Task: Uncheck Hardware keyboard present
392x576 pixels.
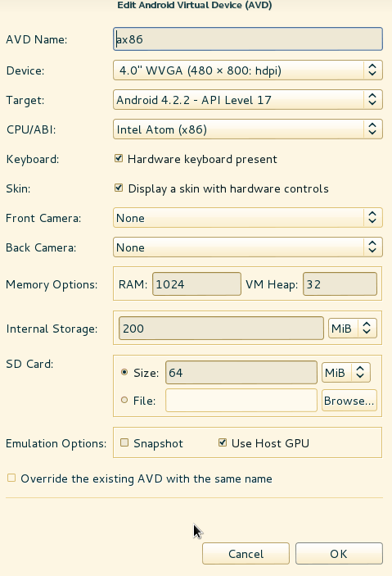Action: pos(119,158)
